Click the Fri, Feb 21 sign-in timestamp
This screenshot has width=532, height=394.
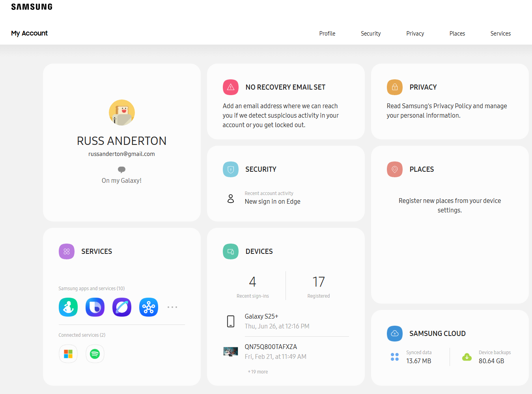[x=275, y=356]
